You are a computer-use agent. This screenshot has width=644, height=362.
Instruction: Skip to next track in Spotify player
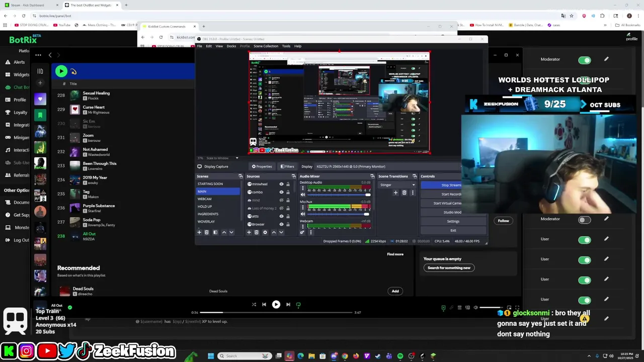288,304
